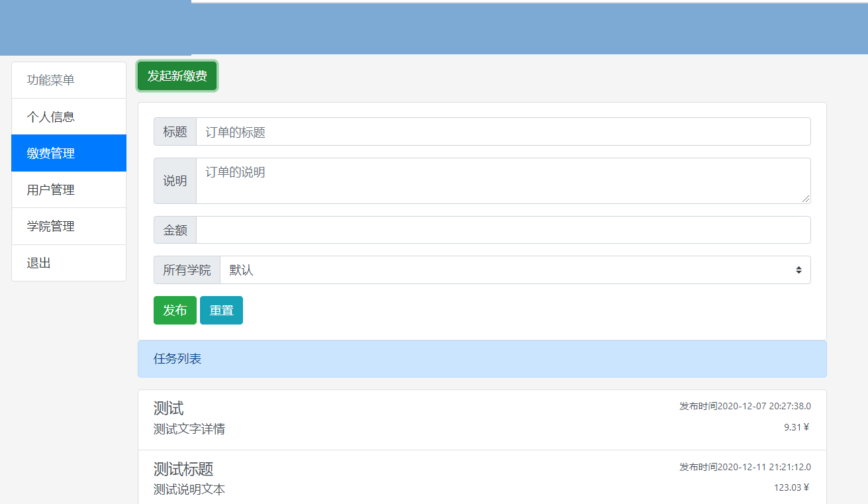The image size is (868, 504).
Task: Open the 所有学院 dropdown showing 默认
Action: [x=515, y=270]
